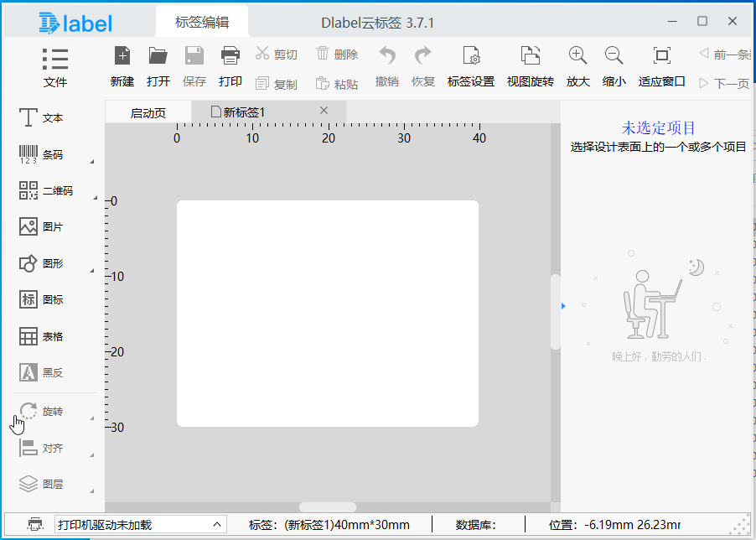Select the 二维码 QR code tool
Screen dimensions: 756x540
pos(46,190)
